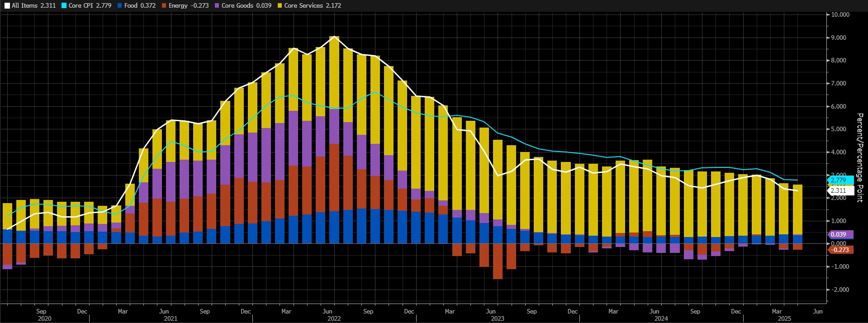
Task: Click the All Items white legend swatch
Action: [x=7, y=6]
